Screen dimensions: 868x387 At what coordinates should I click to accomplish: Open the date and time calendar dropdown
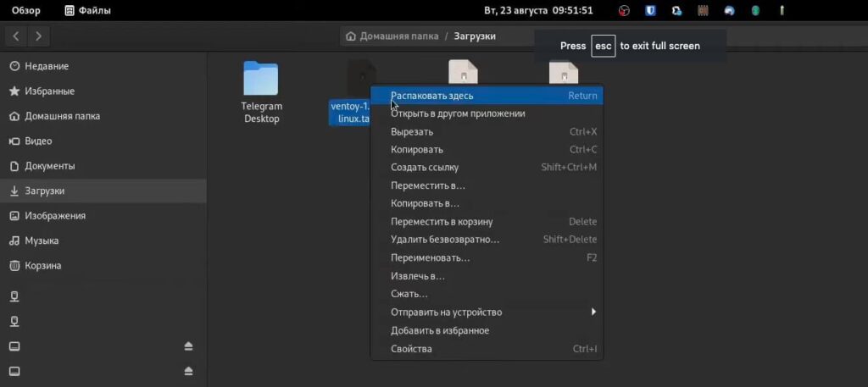[537, 11]
